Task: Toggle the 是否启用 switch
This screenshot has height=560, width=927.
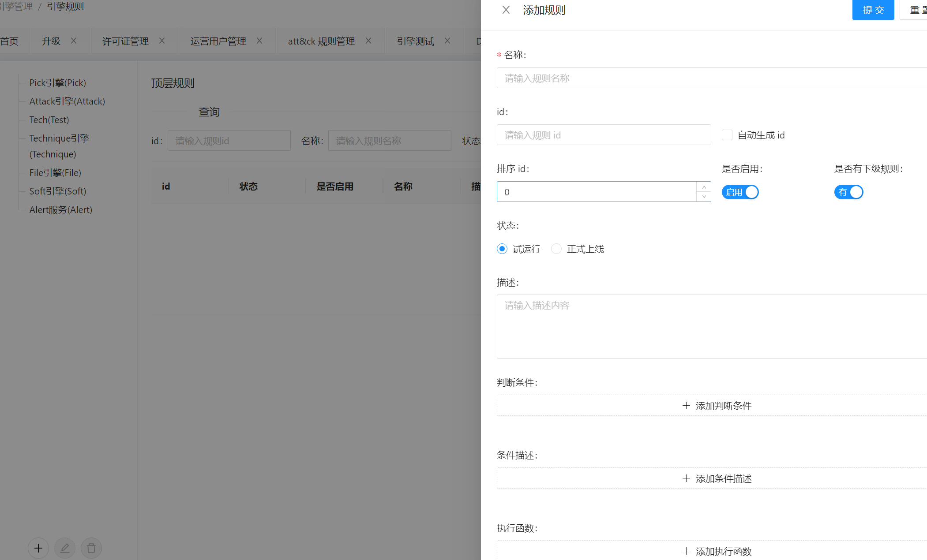Action: tap(740, 192)
